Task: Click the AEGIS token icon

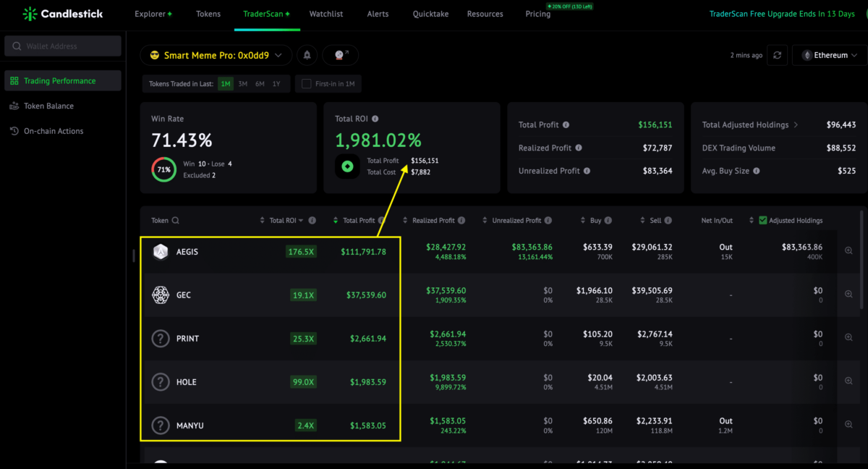Action: point(161,252)
